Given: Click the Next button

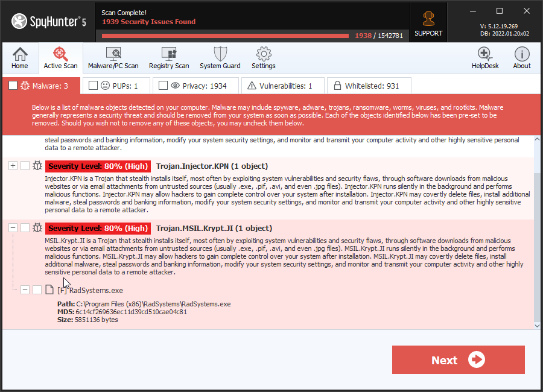Looking at the screenshot, I should point(458,360).
